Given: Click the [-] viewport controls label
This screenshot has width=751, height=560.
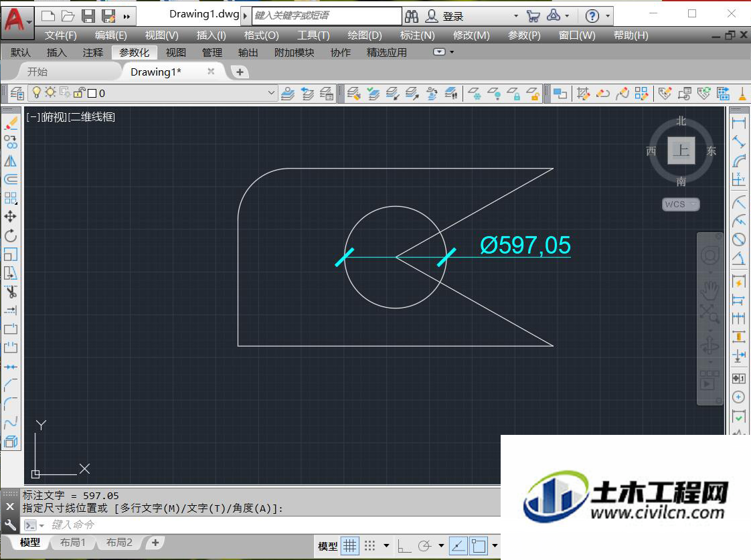Looking at the screenshot, I should [x=33, y=117].
